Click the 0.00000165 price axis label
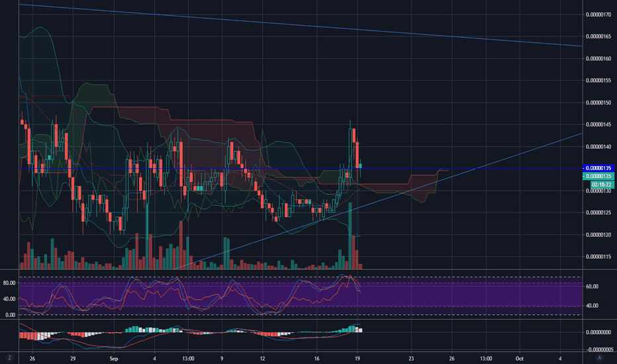Viewport: 617px width, 364px height. [598, 36]
